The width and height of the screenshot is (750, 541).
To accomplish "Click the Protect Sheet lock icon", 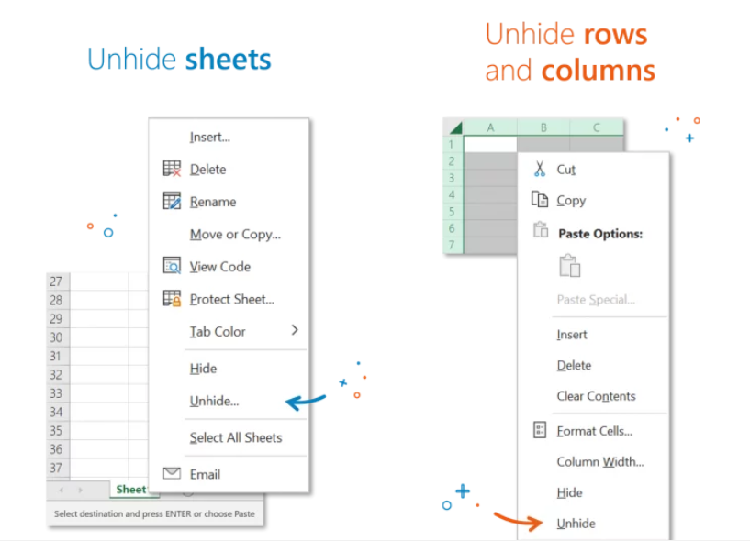I will pyautogui.click(x=172, y=298).
